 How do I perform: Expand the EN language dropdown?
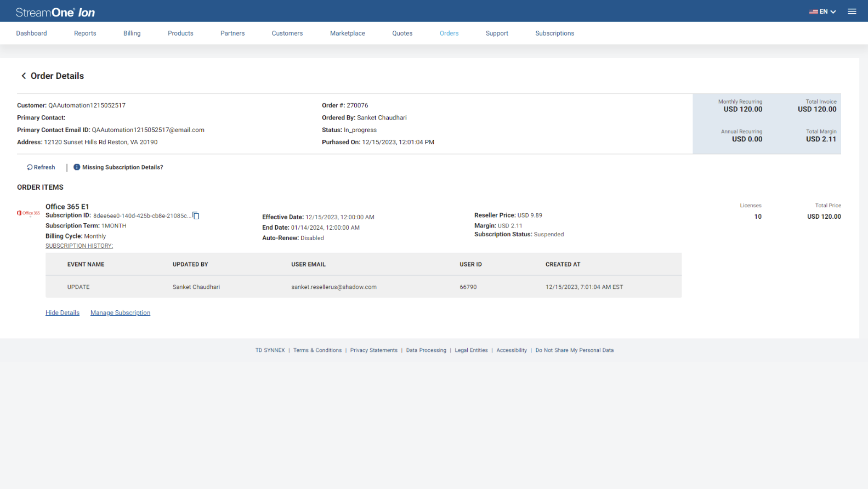click(x=822, y=12)
